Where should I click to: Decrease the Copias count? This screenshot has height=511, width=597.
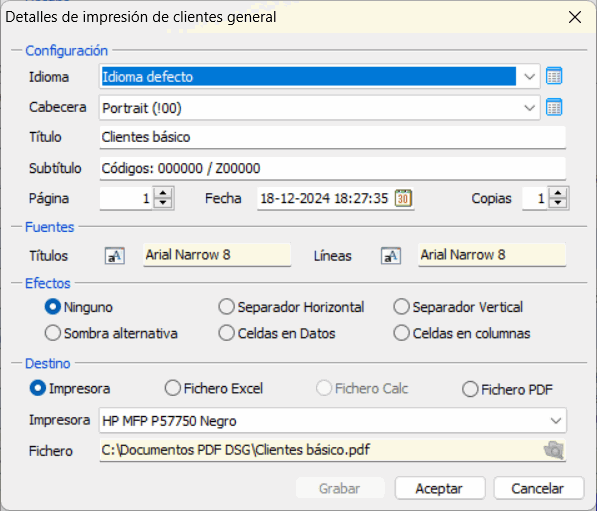tap(558, 203)
